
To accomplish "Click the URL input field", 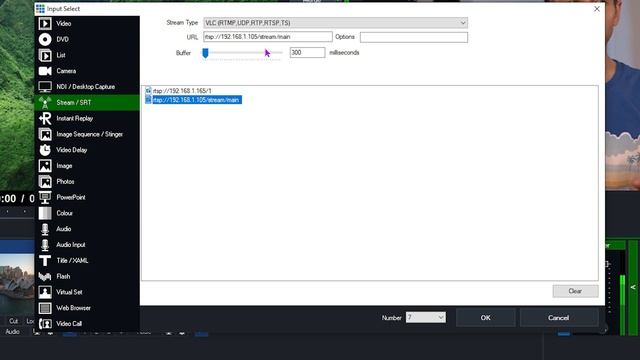I will (x=268, y=37).
